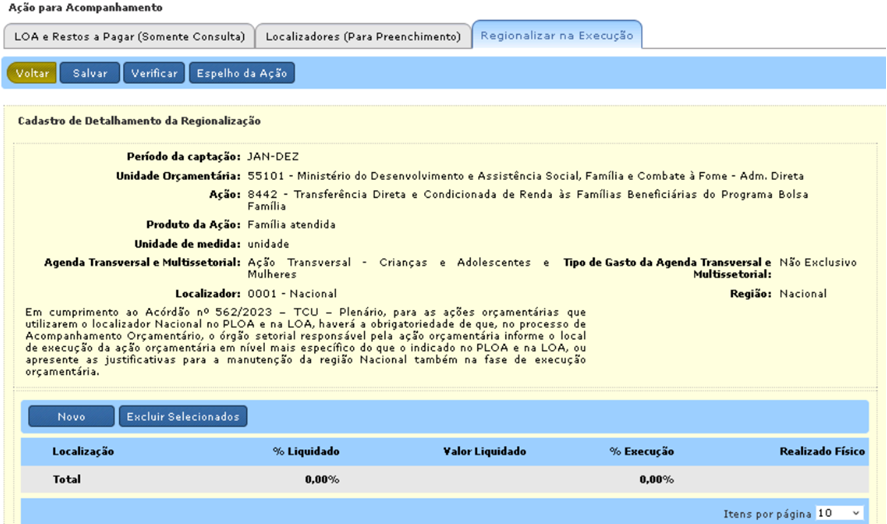887x524 pixels.
Task: Click the Total % Liquidado value 0,00%
Action: point(322,480)
